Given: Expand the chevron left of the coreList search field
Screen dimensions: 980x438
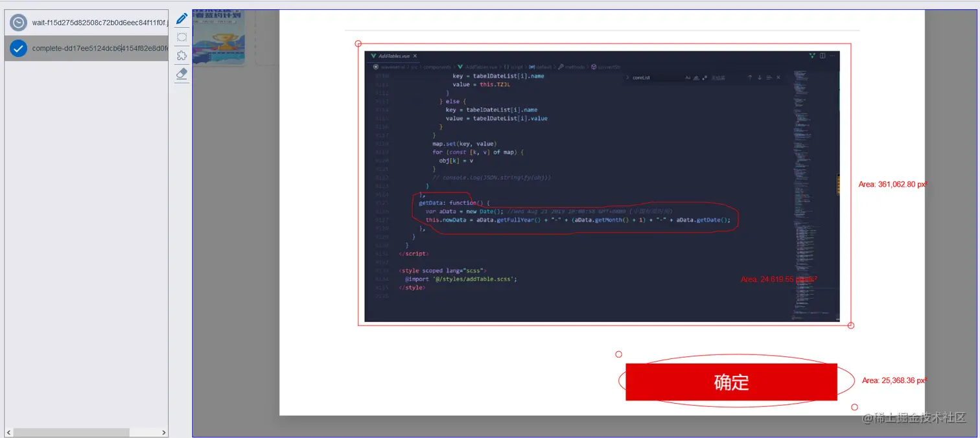Looking at the screenshot, I should [627, 77].
